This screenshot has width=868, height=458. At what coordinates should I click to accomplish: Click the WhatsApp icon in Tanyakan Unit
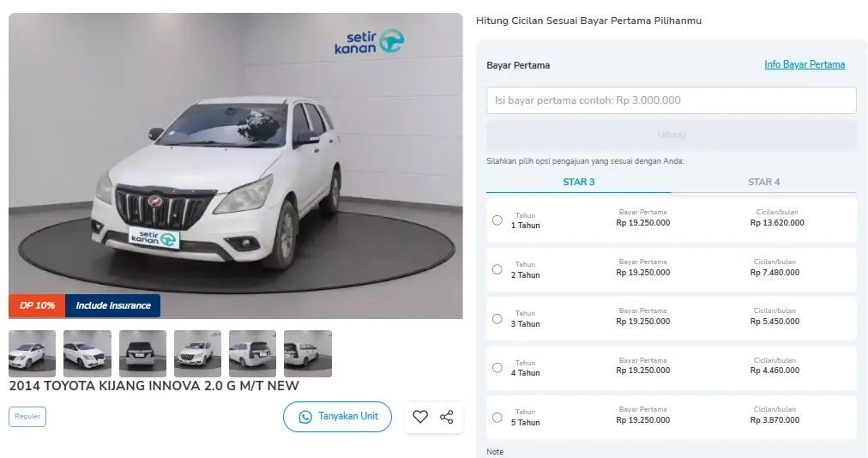[305, 417]
